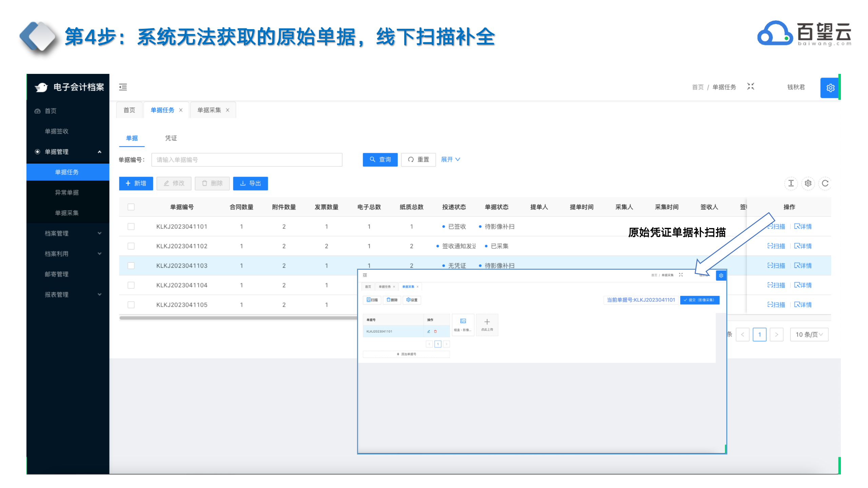Expand the 展开 filter options
Image resolution: width=868 pixels, height=488 pixels.
[450, 159]
